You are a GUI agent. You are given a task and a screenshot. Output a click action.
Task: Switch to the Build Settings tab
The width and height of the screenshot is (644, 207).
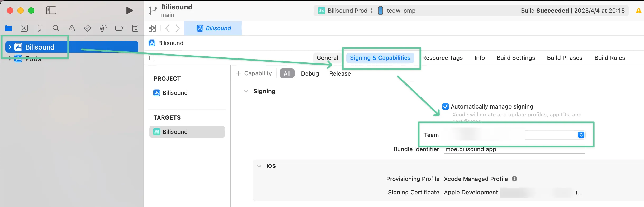click(516, 58)
